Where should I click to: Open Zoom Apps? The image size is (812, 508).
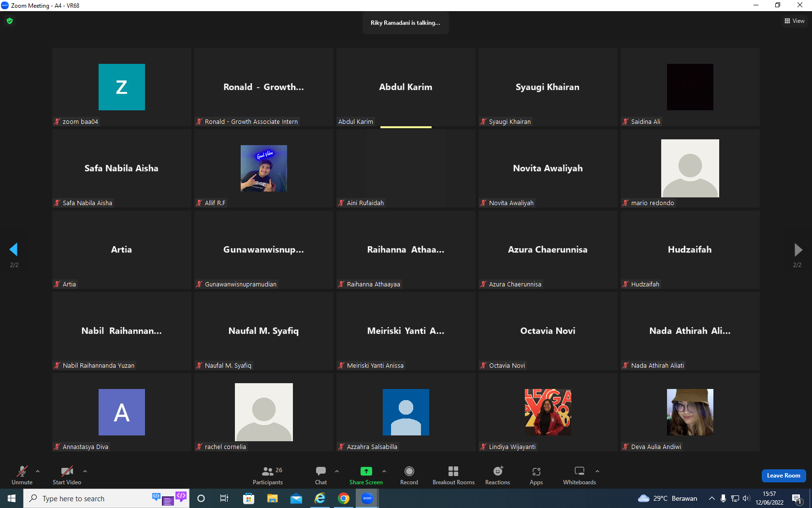pos(536,476)
